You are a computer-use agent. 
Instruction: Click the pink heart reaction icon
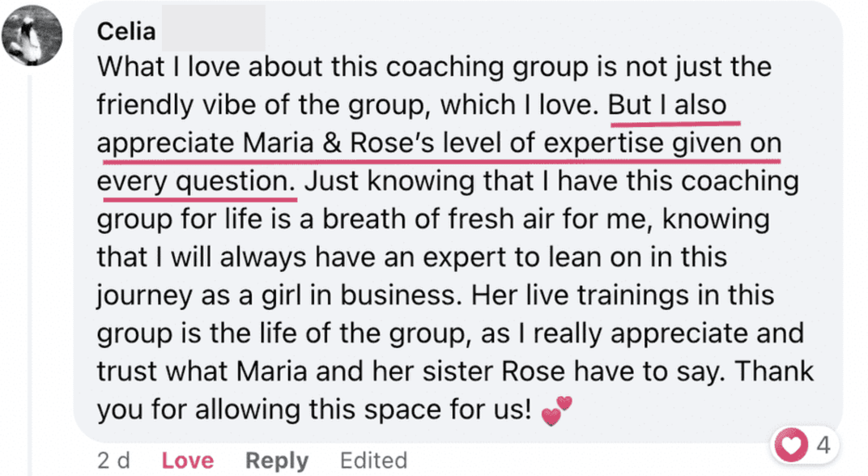(x=791, y=445)
